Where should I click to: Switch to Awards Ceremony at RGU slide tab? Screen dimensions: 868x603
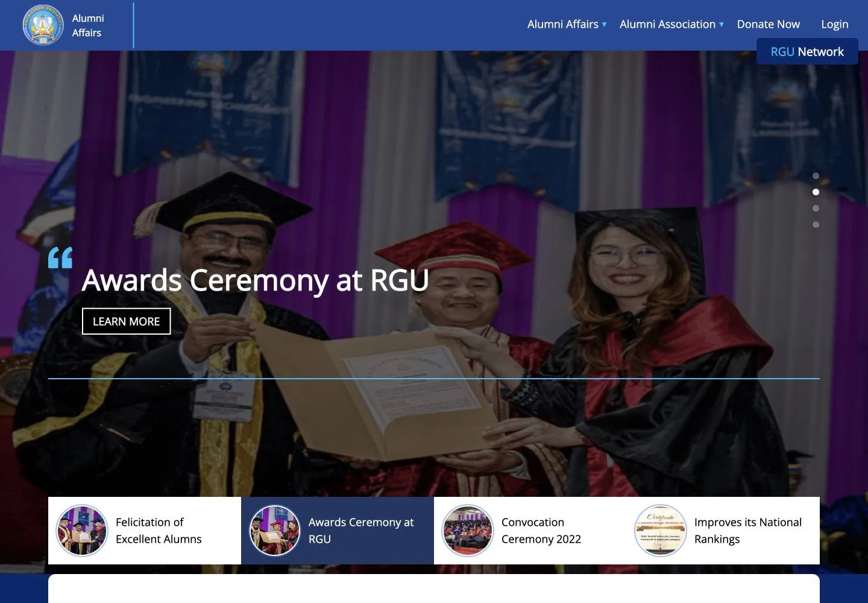click(x=338, y=531)
